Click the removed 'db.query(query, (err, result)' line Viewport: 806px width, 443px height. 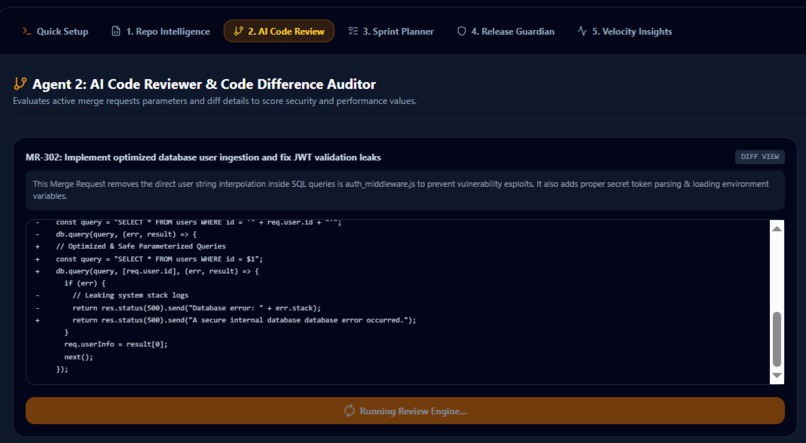pos(126,234)
